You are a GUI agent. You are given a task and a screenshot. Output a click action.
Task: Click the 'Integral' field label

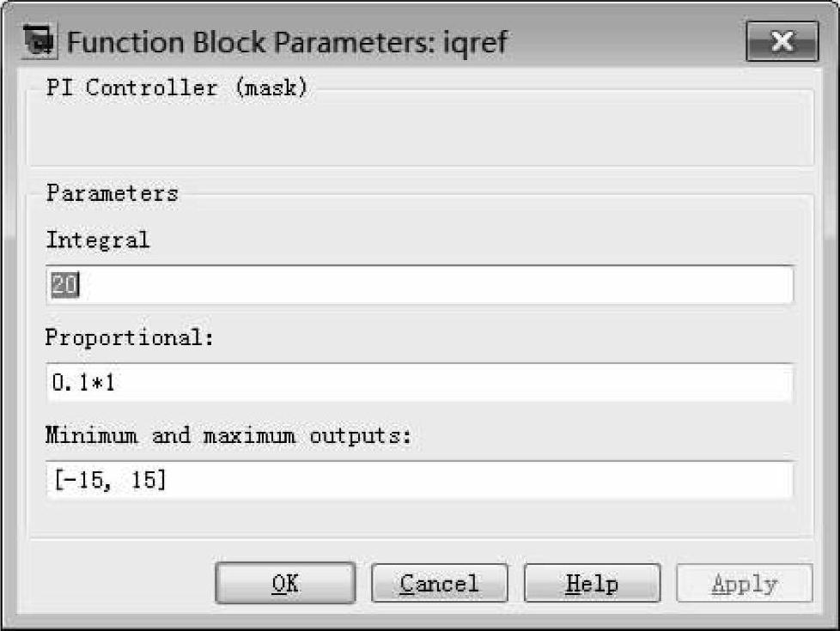pos(98,240)
